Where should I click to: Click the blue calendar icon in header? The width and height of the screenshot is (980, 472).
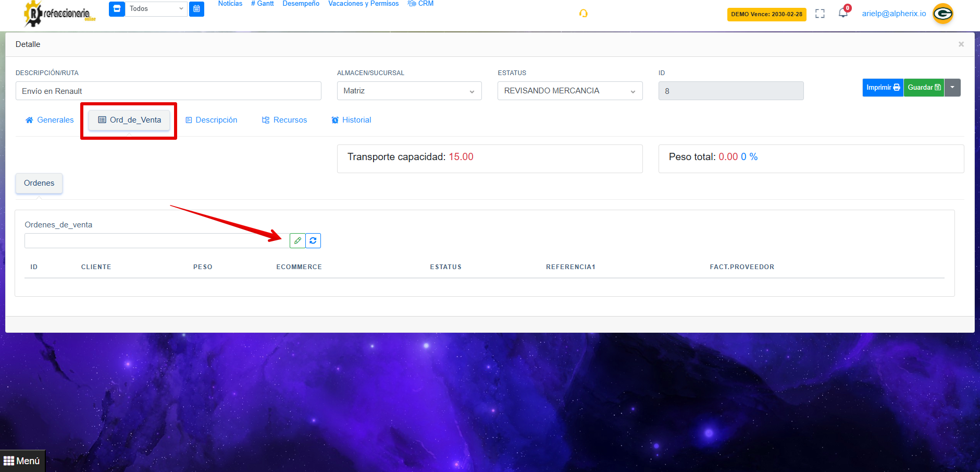pos(196,9)
